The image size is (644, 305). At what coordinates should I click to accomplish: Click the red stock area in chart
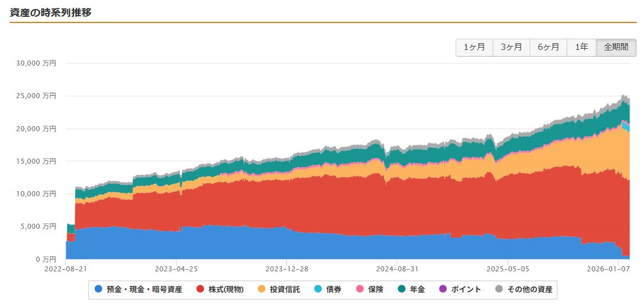[x=336, y=207]
